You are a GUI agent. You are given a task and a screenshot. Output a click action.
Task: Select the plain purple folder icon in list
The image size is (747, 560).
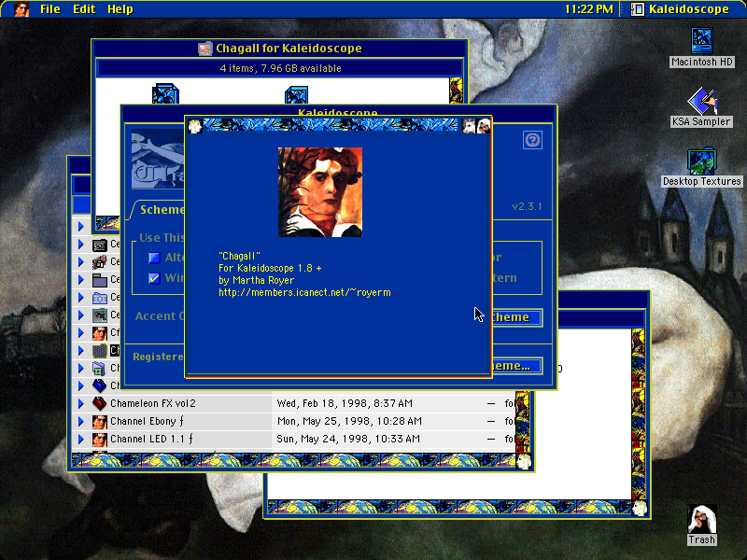click(x=100, y=279)
